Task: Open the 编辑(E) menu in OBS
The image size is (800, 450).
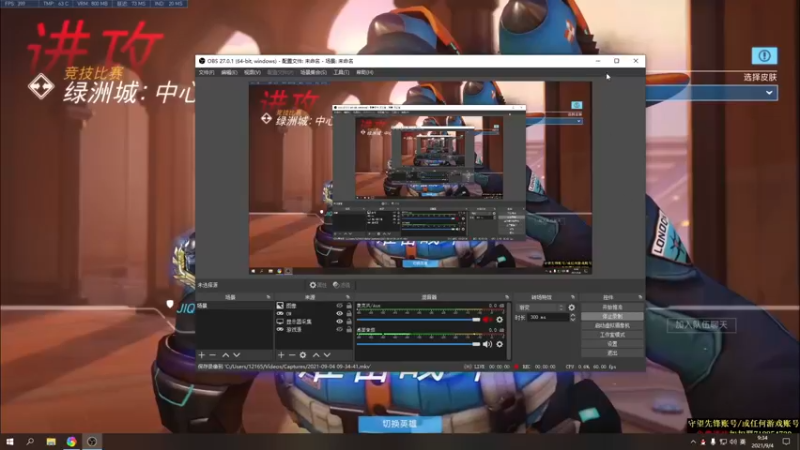Action: (x=229, y=72)
